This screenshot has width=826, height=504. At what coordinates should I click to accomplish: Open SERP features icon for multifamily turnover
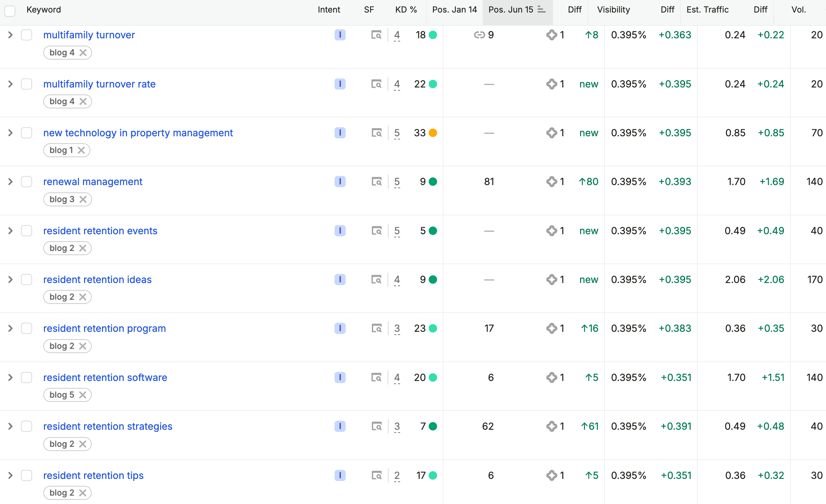coord(376,35)
